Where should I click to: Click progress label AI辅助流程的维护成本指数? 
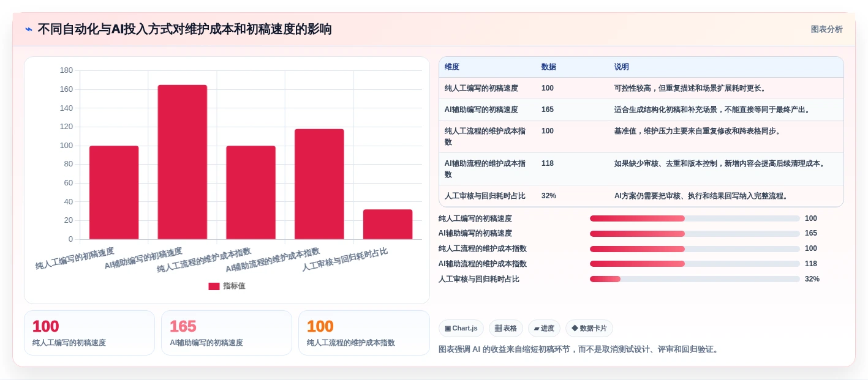coord(483,264)
